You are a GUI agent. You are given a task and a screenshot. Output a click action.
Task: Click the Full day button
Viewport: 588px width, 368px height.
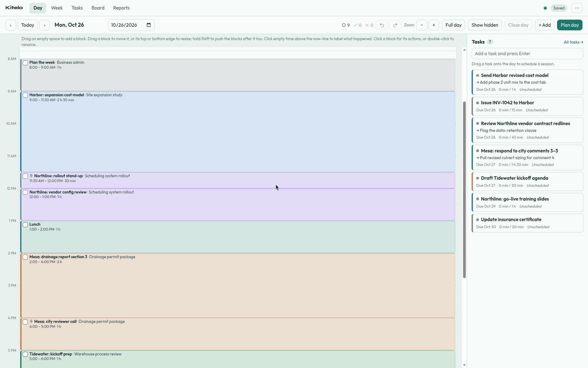click(x=453, y=25)
